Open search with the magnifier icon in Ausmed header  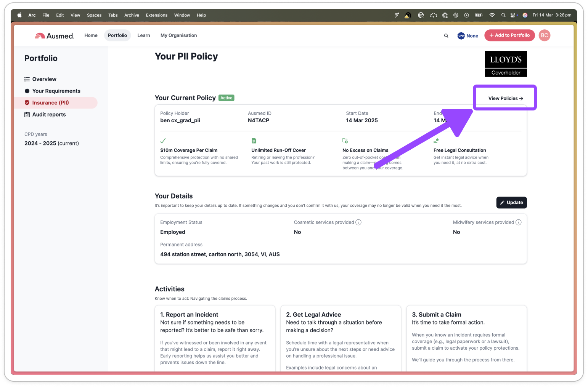click(446, 36)
